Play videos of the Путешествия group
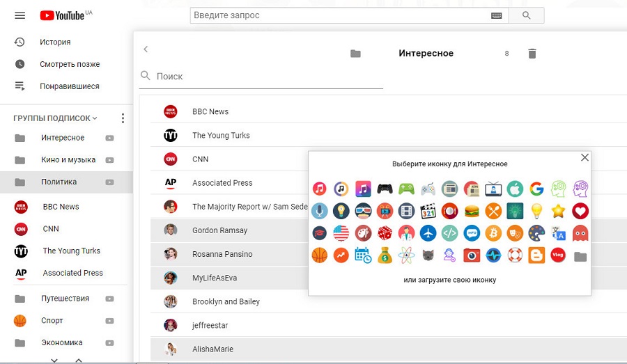This screenshot has height=364, width=627. pyautogui.click(x=109, y=299)
